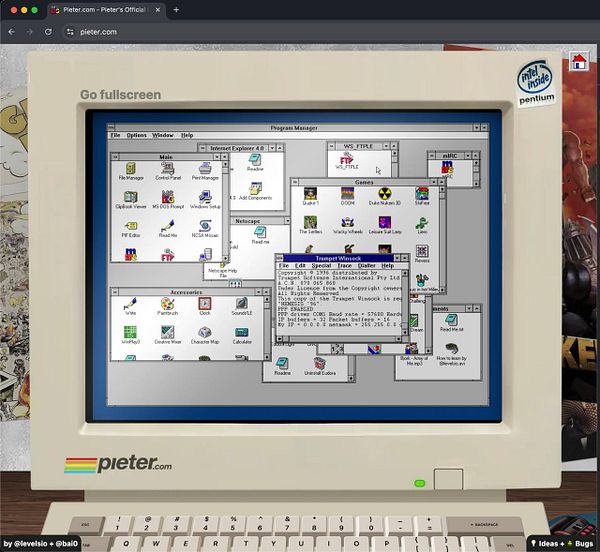Open Trumpet Winsock Dialler menu
This screenshot has width=600, height=552.
tap(366, 265)
